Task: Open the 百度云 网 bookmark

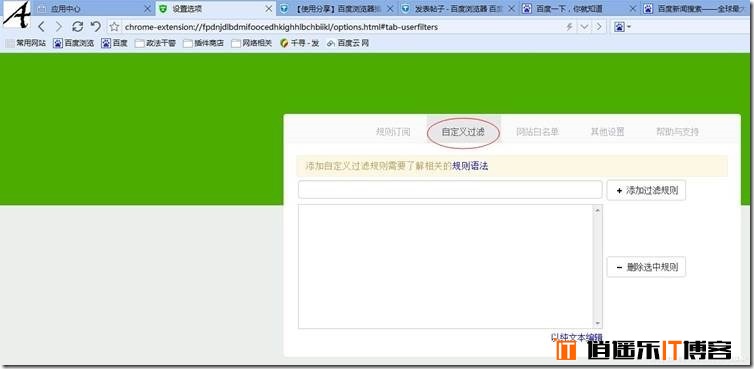Action: 348,43
